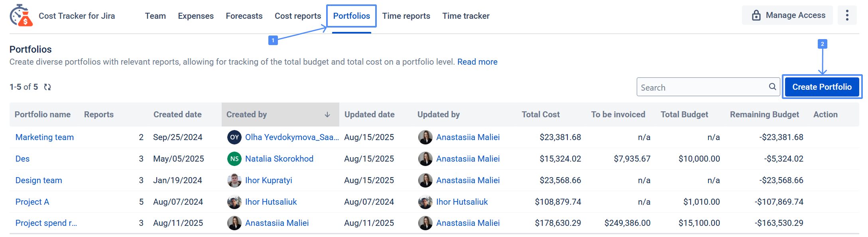
Task: Click the refresh icon beside 1-5 of 5
Action: [47, 87]
